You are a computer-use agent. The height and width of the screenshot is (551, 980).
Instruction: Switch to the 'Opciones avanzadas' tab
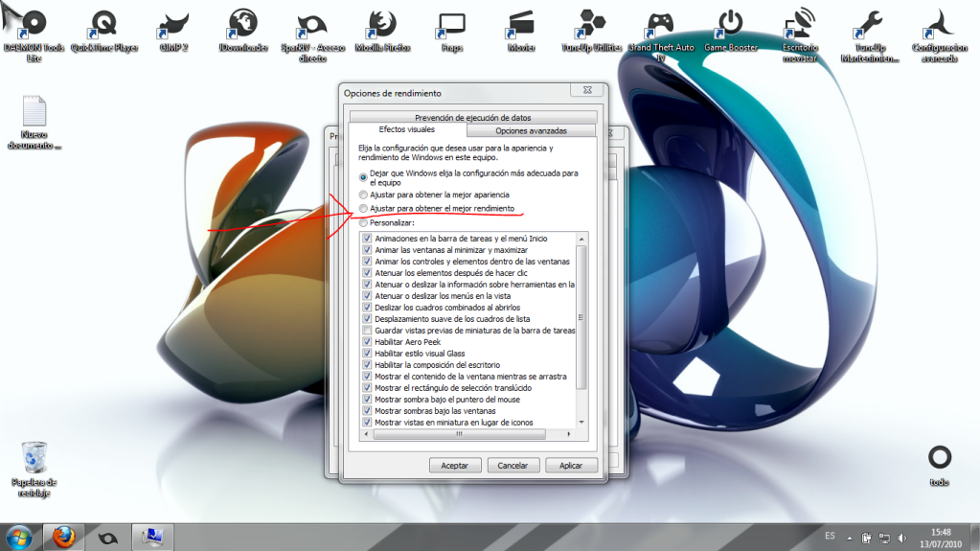point(531,130)
